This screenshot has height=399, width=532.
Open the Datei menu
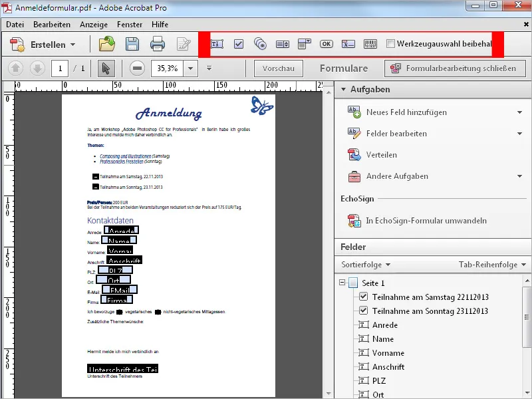(15, 25)
